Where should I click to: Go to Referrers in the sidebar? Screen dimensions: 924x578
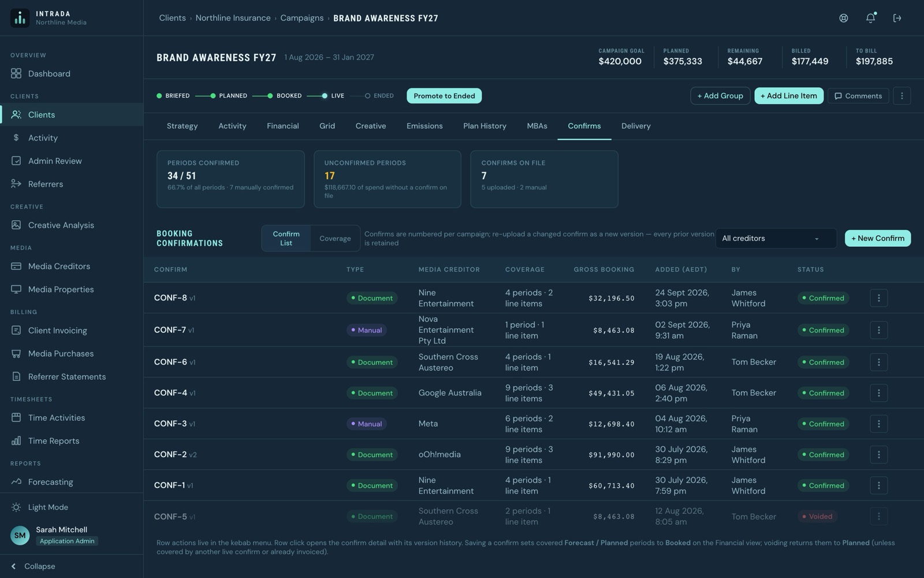click(x=72, y=184)
